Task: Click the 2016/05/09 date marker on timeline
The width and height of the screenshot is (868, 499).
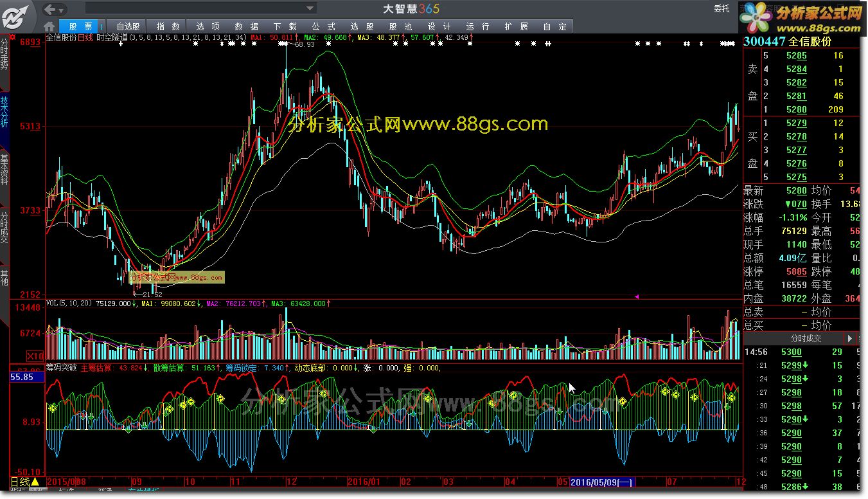Action: (601, 482)
